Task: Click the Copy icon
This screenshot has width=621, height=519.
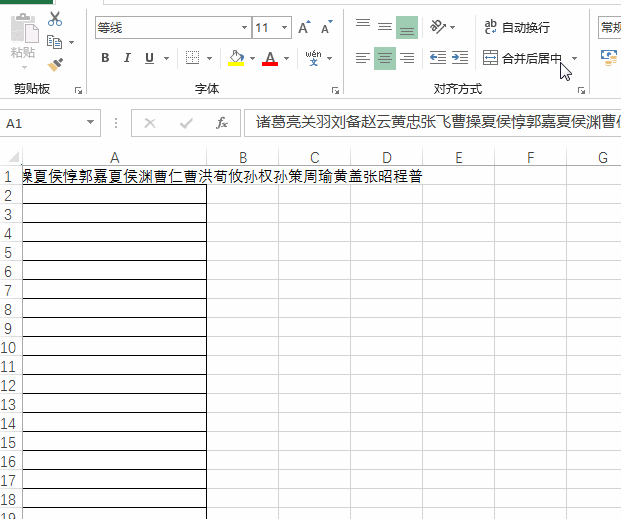Action: (x=54, y=42)
